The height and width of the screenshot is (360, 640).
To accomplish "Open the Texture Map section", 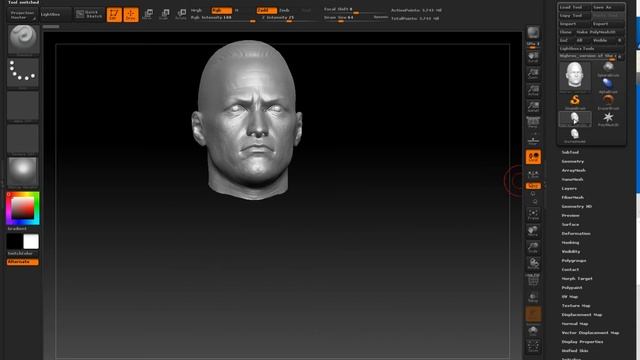I will tap(576, 306).
